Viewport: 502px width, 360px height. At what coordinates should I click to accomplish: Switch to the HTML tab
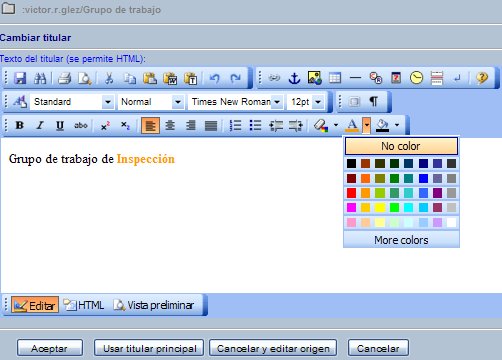coord(84,305)
